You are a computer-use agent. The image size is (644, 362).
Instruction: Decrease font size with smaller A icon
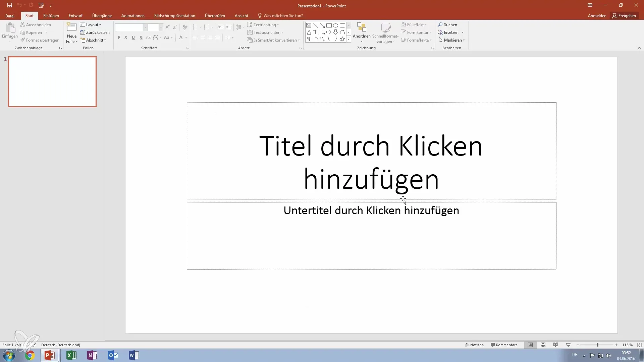tap(175, 27)
